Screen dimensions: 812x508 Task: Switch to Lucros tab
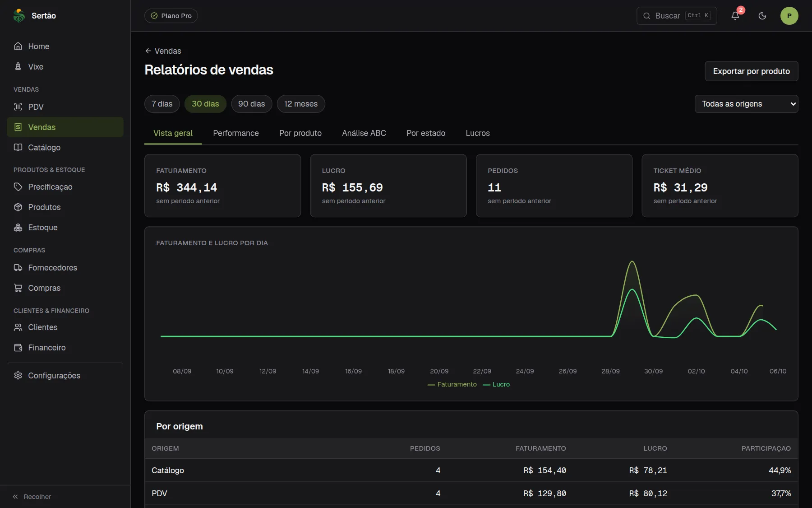point(478,133)
